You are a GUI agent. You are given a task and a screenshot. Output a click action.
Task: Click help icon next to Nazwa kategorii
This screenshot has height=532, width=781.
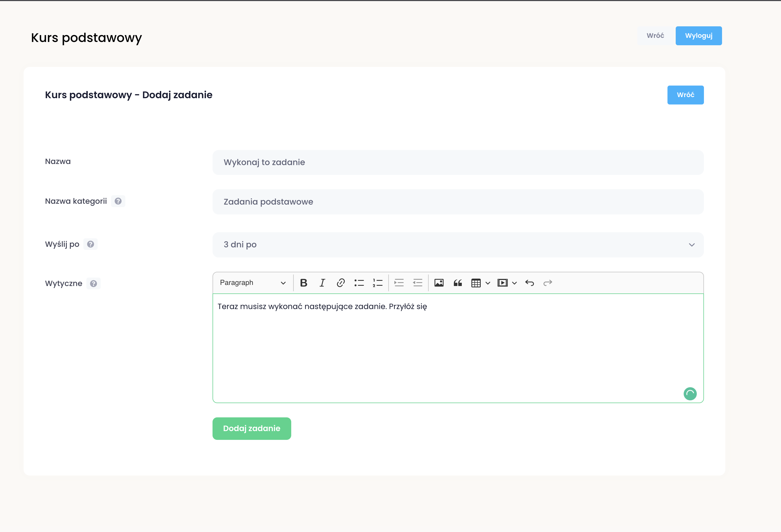pos(118,201)
